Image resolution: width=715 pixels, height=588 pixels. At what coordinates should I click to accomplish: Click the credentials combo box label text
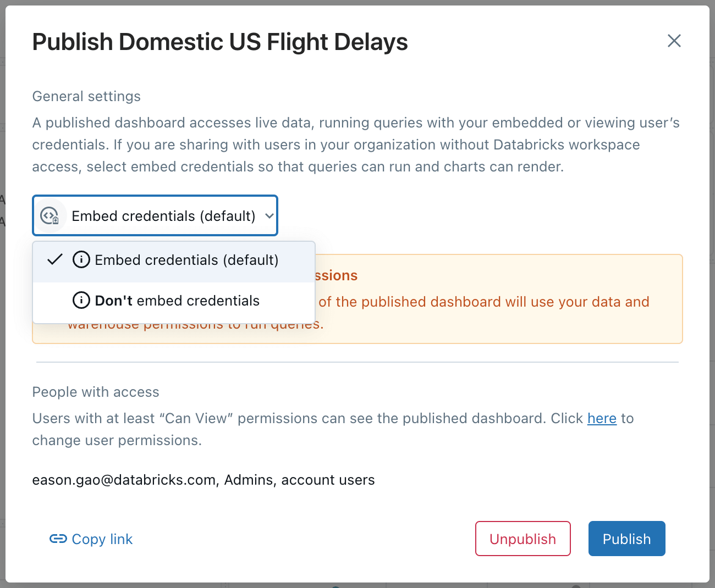[x=163, y=216]
